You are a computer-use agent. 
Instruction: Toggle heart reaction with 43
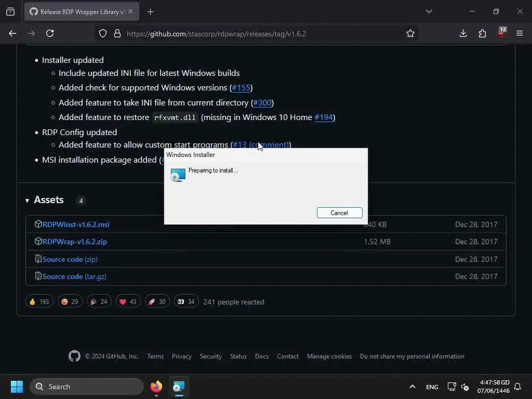pos(128,302)
